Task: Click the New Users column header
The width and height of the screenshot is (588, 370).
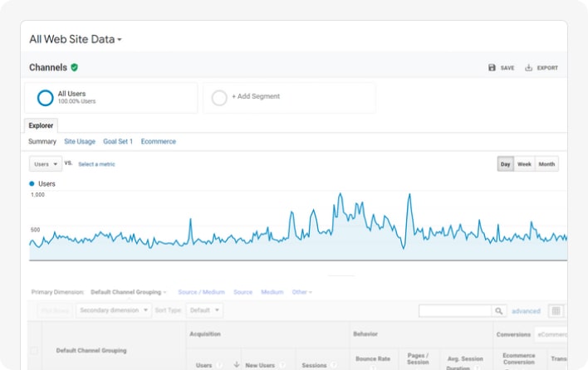Action: pos(260,365)
